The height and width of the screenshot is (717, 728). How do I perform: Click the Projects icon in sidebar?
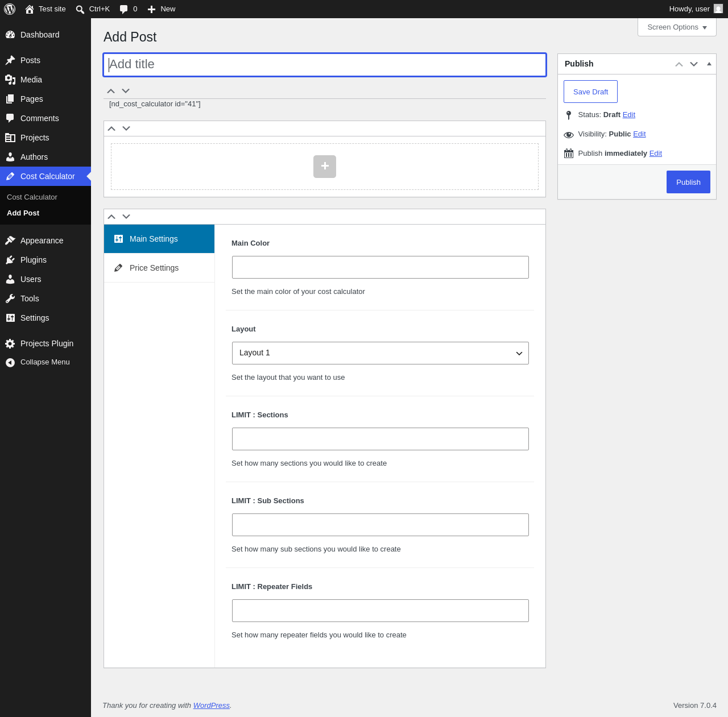pos(10,138)
